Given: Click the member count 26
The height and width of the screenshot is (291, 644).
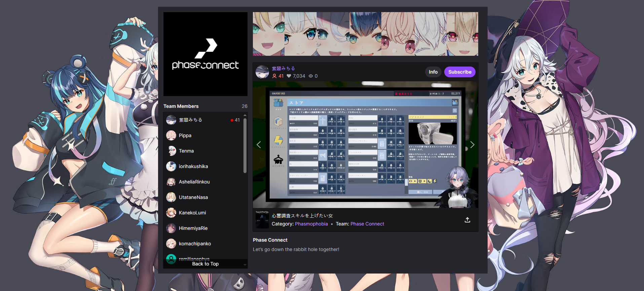Looking at the screenshot, I should 244,106.
